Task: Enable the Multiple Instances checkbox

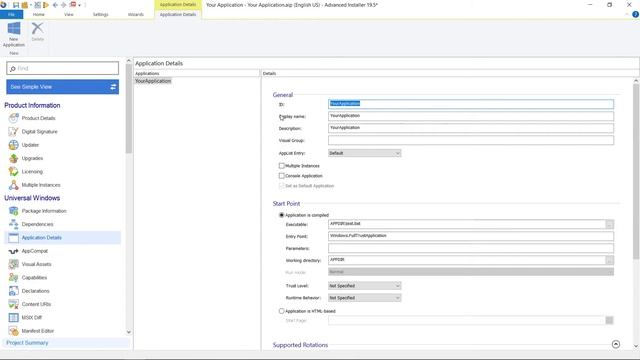Action: point(282,166)
